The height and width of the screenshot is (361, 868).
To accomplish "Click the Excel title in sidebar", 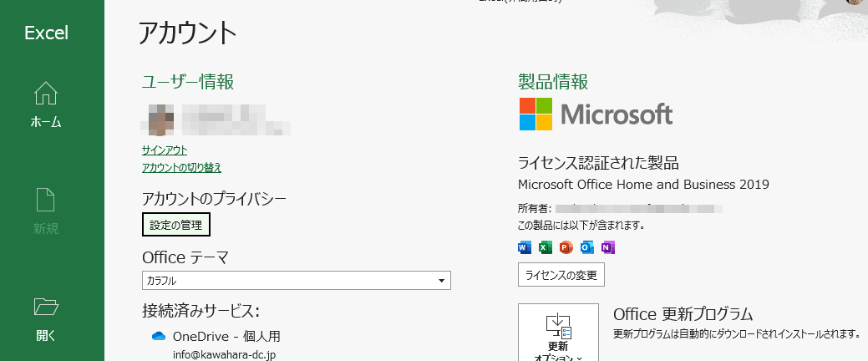I will (x=47, y=33).
